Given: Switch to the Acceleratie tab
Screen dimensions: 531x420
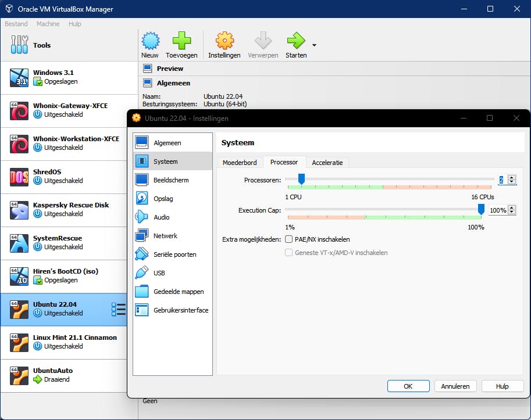Looking at the screenshot, I should (327, 163).
